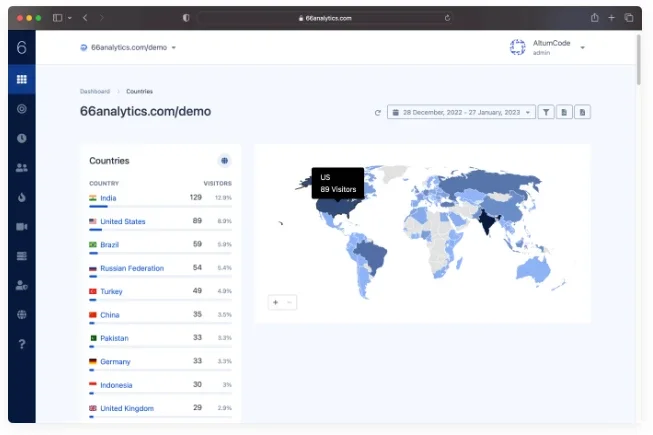Zoom in on the world map

point(275,302)
